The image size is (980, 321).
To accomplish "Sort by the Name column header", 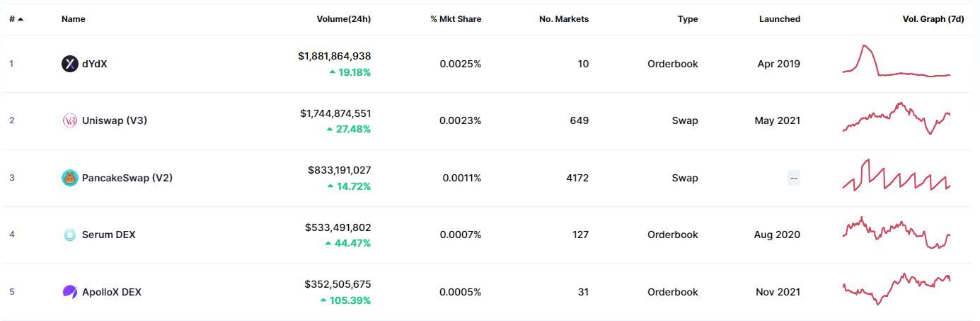I will (74, 19).
